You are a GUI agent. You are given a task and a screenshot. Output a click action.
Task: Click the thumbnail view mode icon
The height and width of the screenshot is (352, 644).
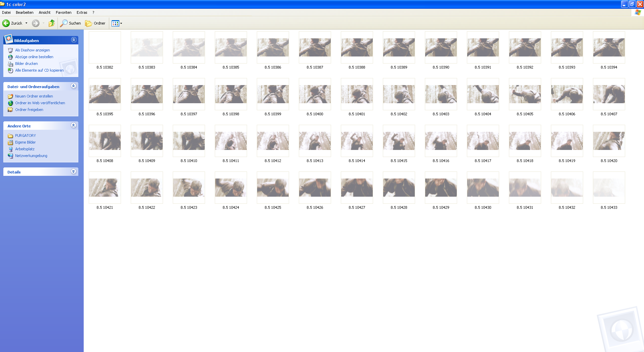[x=115, y=23]
